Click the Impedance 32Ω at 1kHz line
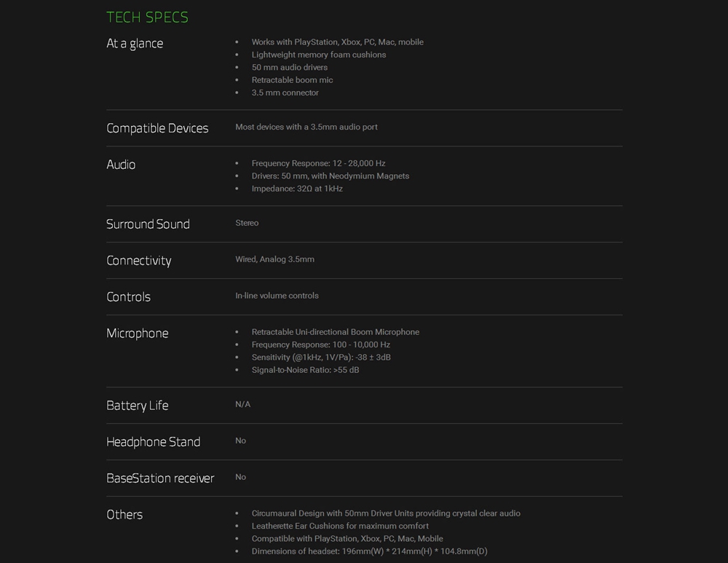The image size is (728, 563). coord(297,189)
